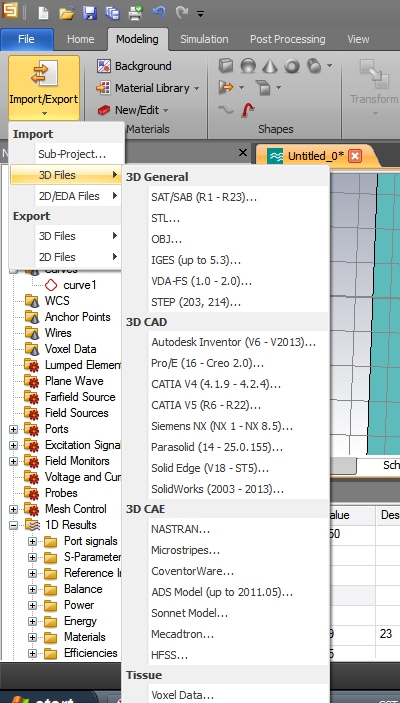Click the Background materials button
Screen dimensions: 400x703
point(134,66)
